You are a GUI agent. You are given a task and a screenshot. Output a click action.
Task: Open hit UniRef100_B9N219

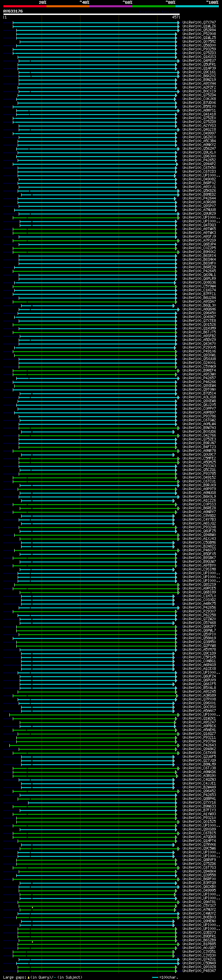click(x=199, y=80)
